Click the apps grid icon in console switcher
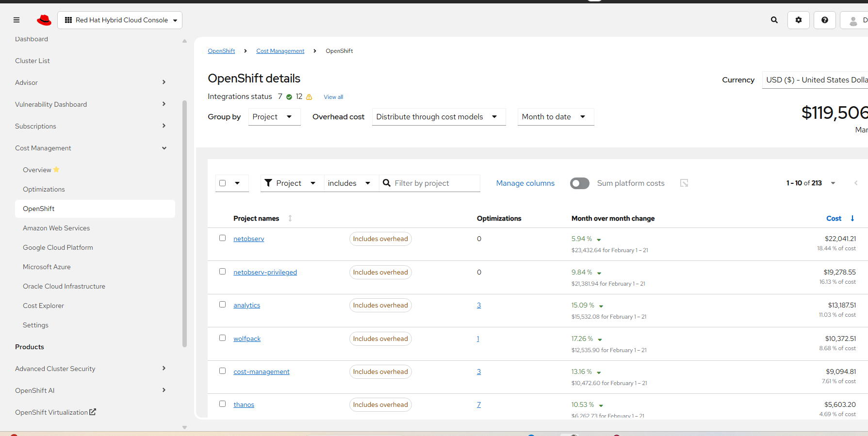The height and width of the screenshot is (436, 868). 68,20
